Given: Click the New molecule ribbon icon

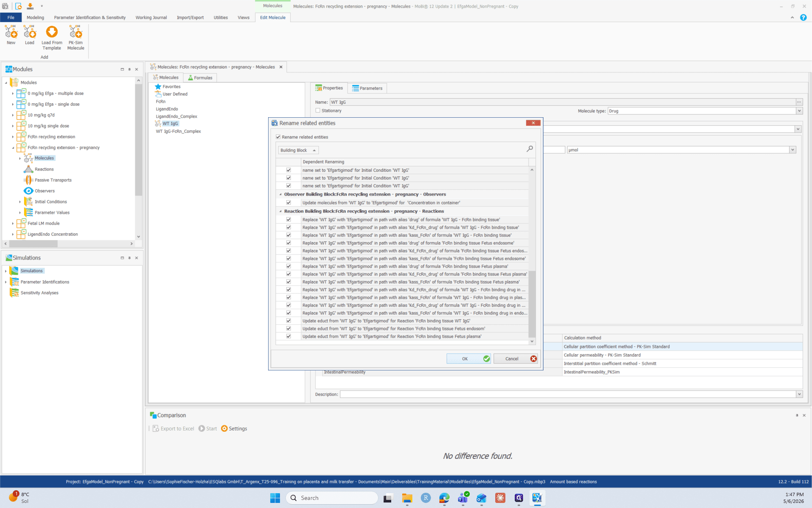Looking at the screenshot, I should click(x=11, y=32).
